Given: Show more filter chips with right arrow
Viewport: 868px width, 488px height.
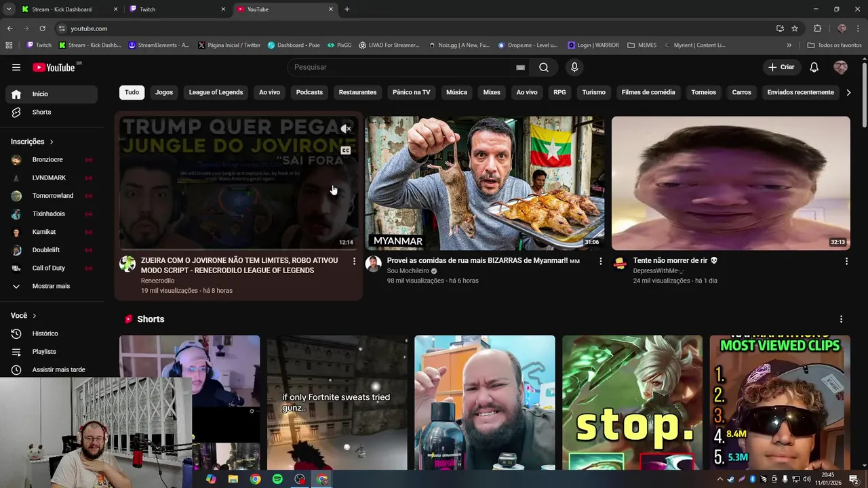Looking at the screenshot, I should [x=848, y=92].
